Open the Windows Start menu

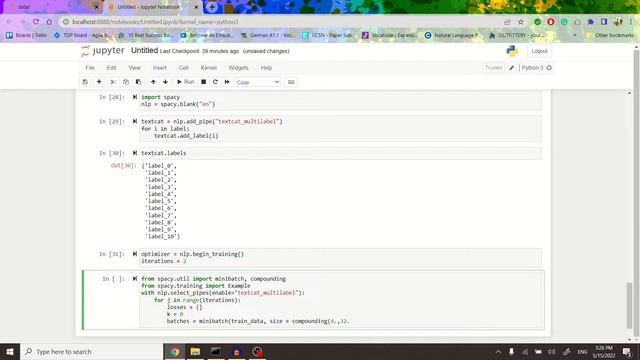[10, 351]
